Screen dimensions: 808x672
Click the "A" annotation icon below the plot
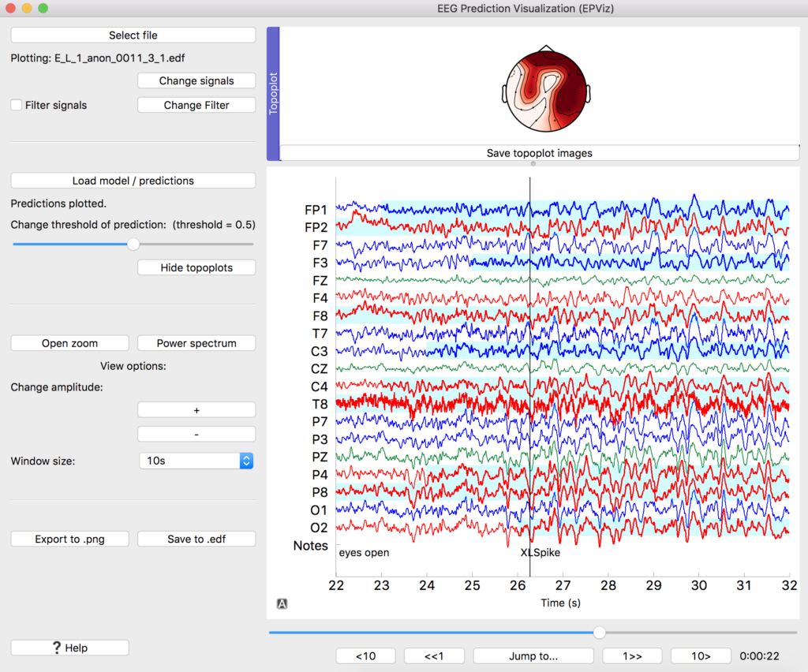click(282, 603)
